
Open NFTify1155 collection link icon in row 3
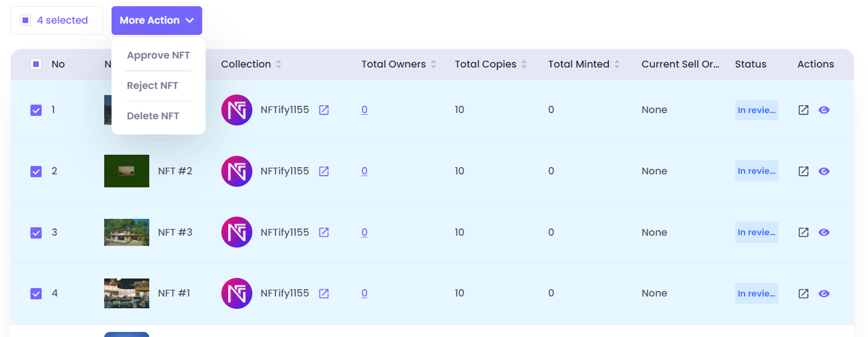point(324,232)
